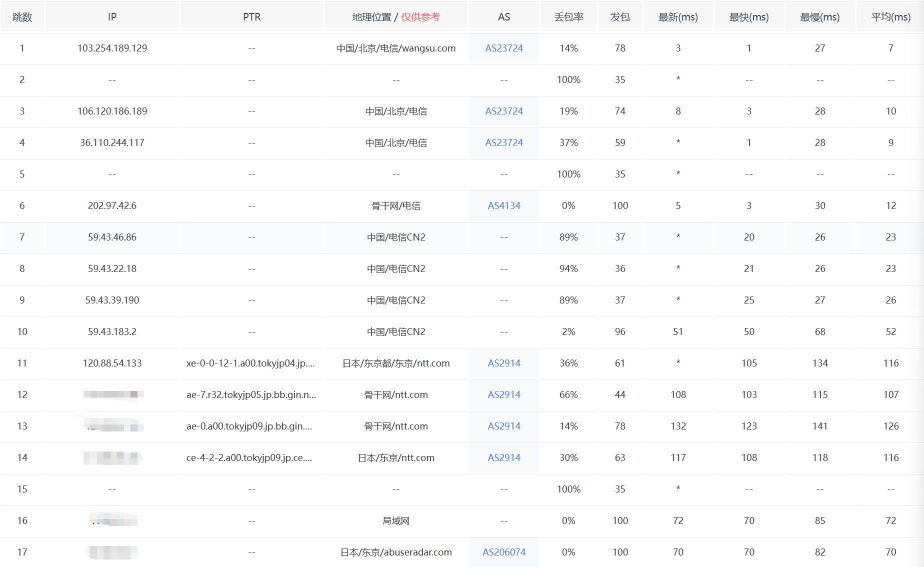Open AS23724 link in the 106.120.186.189 row

(x=504, y=111)
